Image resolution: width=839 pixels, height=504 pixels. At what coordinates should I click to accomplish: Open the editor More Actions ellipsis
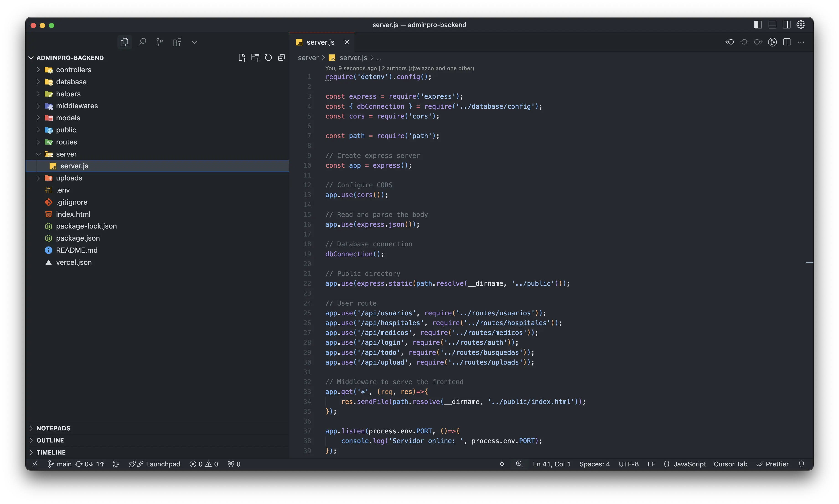[801, 42]
